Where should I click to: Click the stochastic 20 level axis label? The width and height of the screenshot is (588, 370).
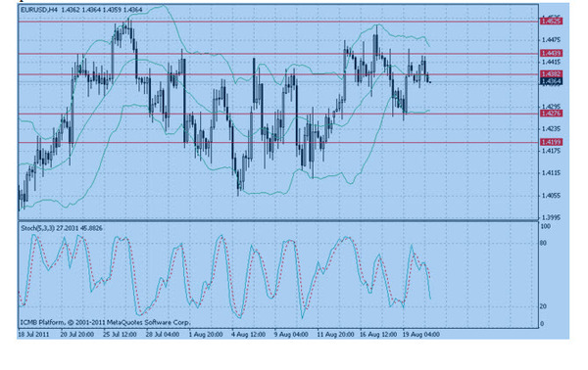(x=543, y=306)
